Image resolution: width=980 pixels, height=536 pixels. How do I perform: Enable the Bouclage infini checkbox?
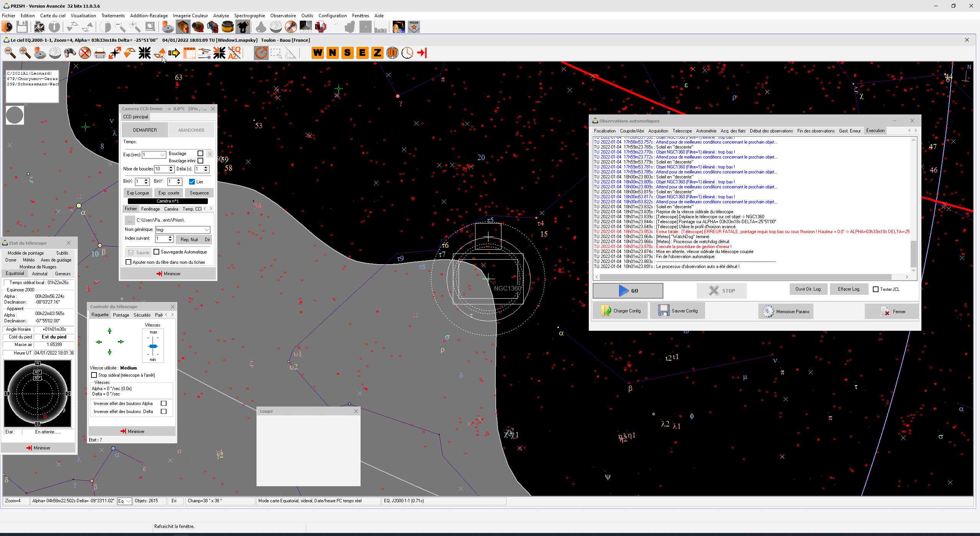(201, 161)
